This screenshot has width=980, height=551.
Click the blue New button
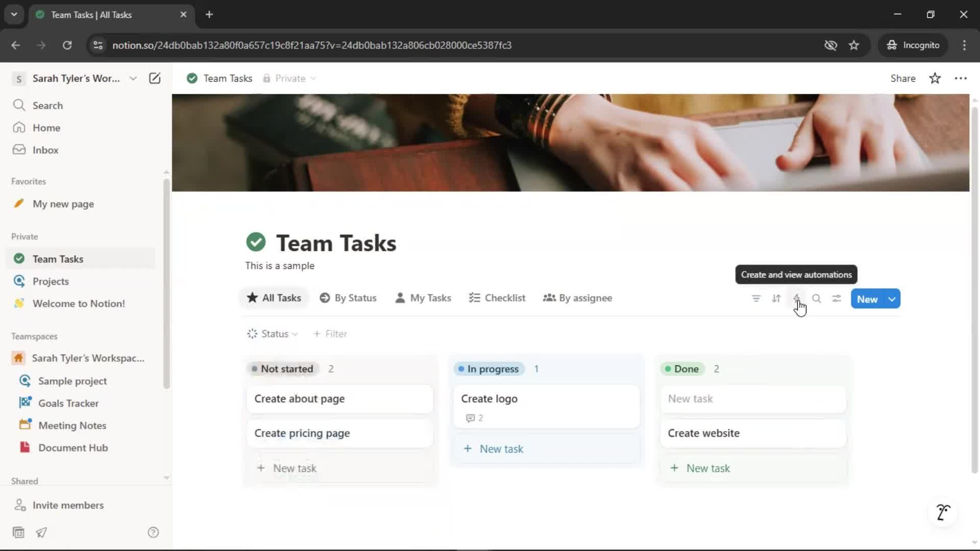867,299
